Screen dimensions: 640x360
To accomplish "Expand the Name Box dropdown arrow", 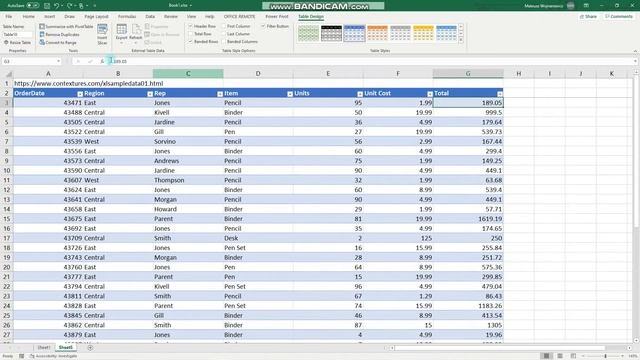I will pyautogui.click(x=58, y=61).
